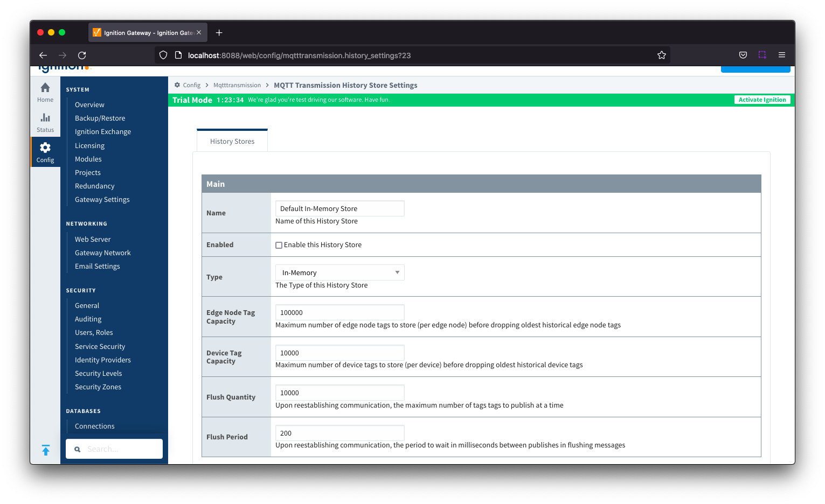Screen dimensions: 825x504
Task: Click the Flush Quantity field
Action: tap(340, 393)
